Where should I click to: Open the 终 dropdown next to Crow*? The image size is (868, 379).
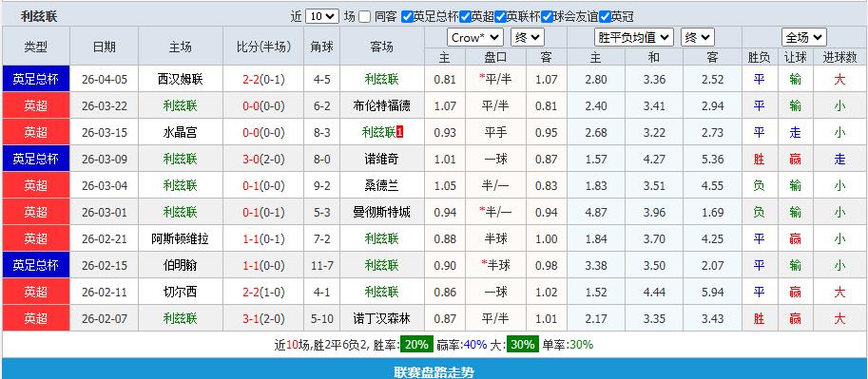click(528, 38)
